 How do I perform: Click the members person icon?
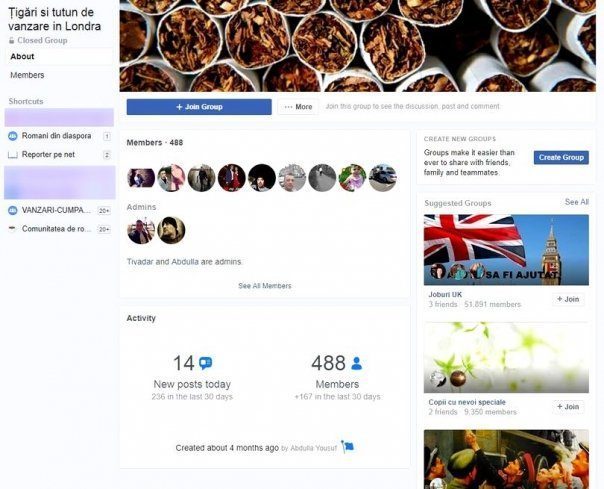click(x=357, y=363)
